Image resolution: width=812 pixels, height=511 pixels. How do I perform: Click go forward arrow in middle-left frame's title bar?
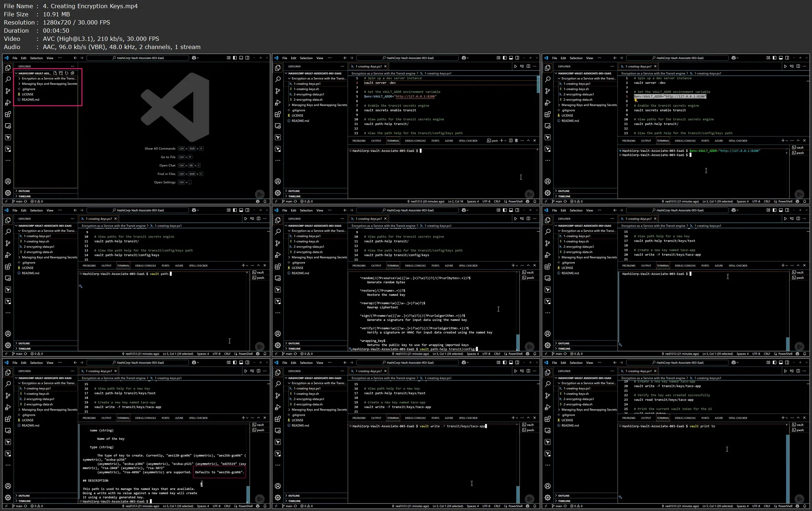click(82, 210)
